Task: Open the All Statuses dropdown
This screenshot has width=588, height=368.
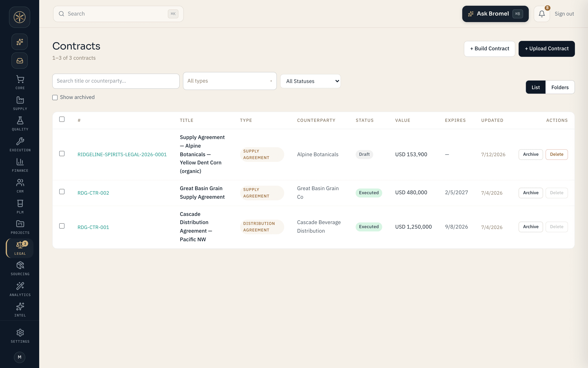Action: (310, 81)
